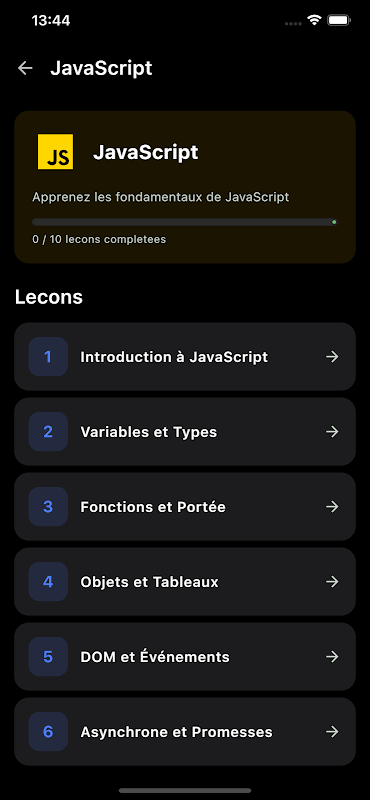Select the number 2 lesson badge
Image resolution: width=370 pixels, height=800 pixels.
48,432
